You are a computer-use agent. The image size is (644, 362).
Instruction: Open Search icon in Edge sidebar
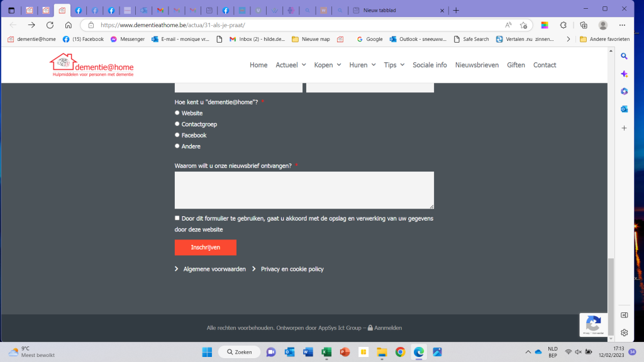point(624,56)
